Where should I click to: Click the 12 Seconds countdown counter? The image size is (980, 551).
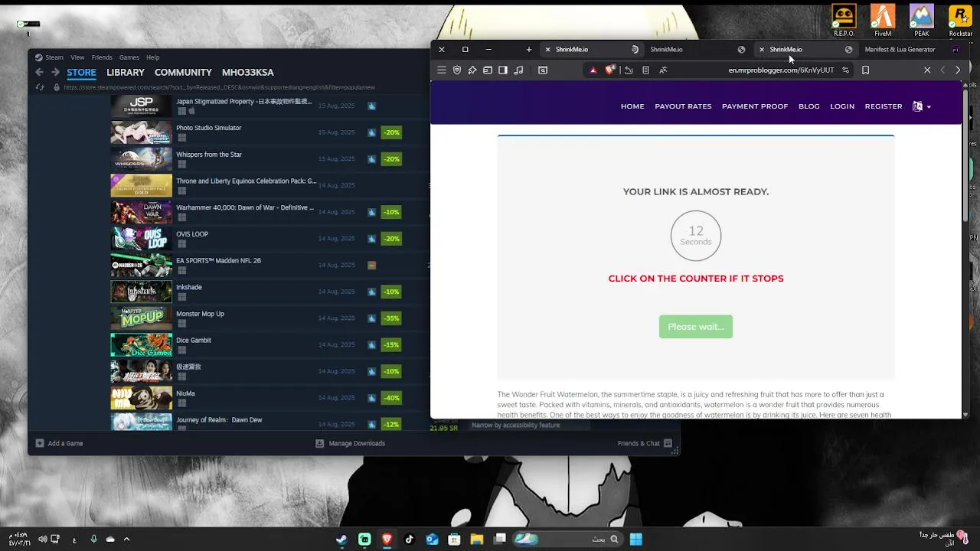coord(696,236)
